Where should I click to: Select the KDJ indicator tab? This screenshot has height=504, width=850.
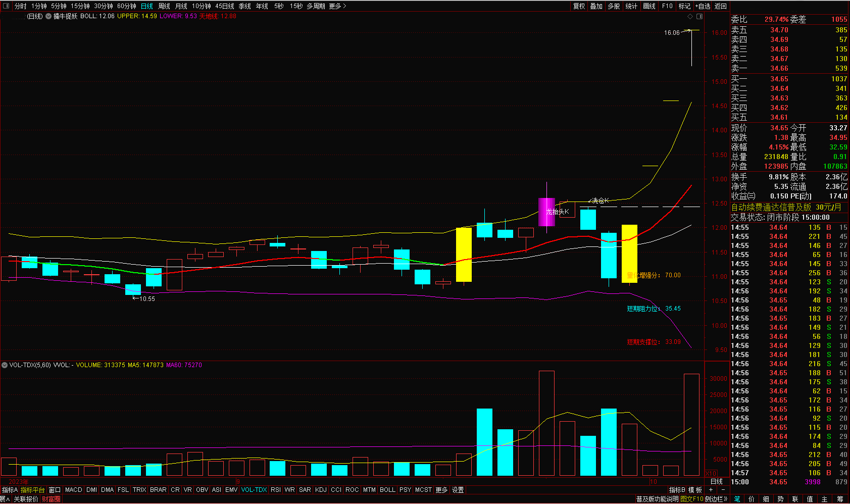point(321,490)
